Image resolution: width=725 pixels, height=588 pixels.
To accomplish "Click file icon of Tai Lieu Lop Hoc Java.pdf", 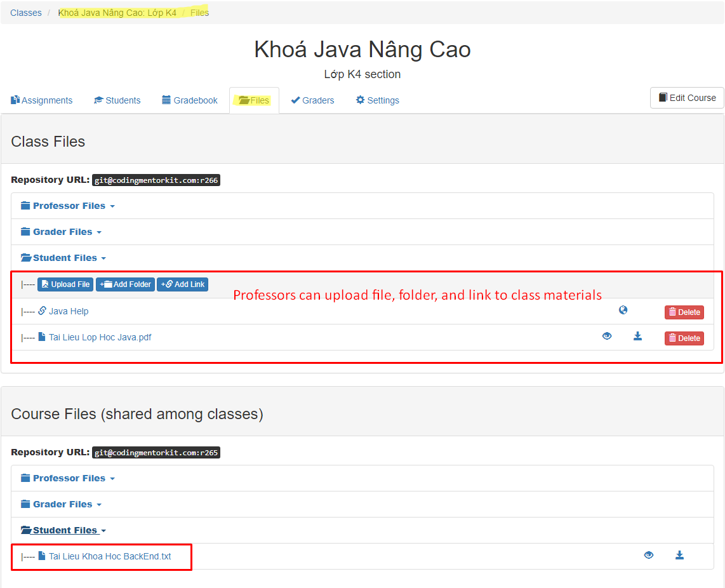I will 42,337.
